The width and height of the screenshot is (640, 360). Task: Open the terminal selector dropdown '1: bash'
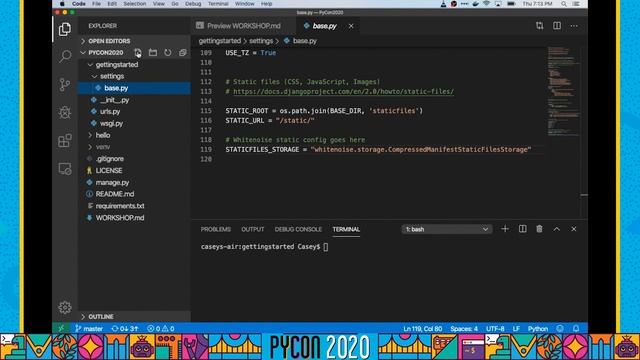(x=447, y=229)
